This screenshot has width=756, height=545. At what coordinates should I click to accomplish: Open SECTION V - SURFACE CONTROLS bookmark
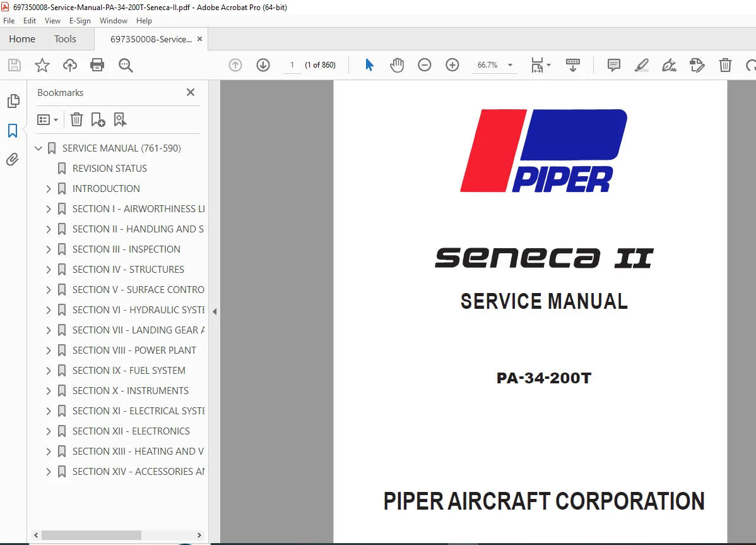[138, 290]
